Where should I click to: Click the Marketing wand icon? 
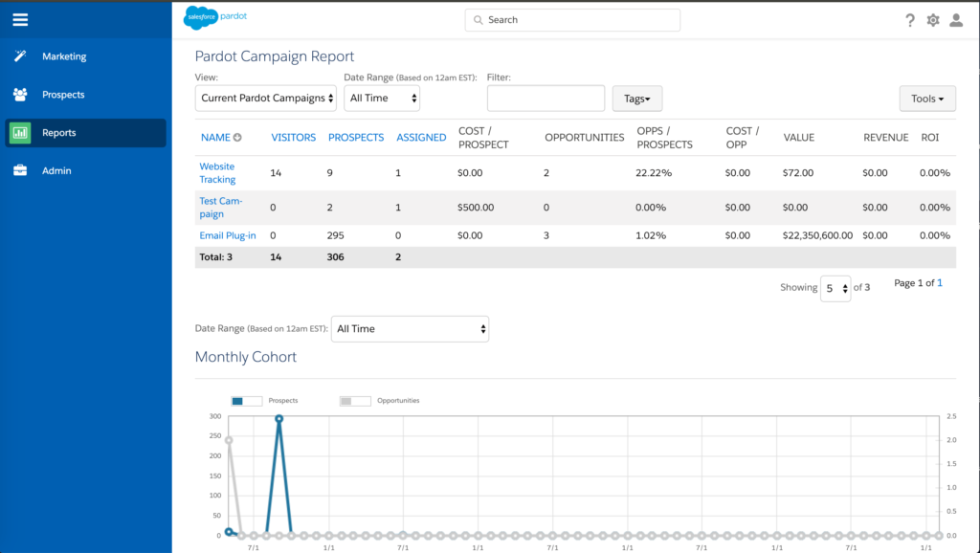(x=20, y=56)
